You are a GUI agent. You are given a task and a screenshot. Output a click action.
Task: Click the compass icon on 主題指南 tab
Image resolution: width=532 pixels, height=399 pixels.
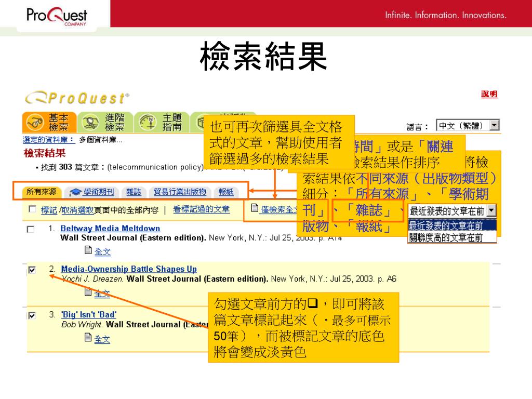(148, 123)
